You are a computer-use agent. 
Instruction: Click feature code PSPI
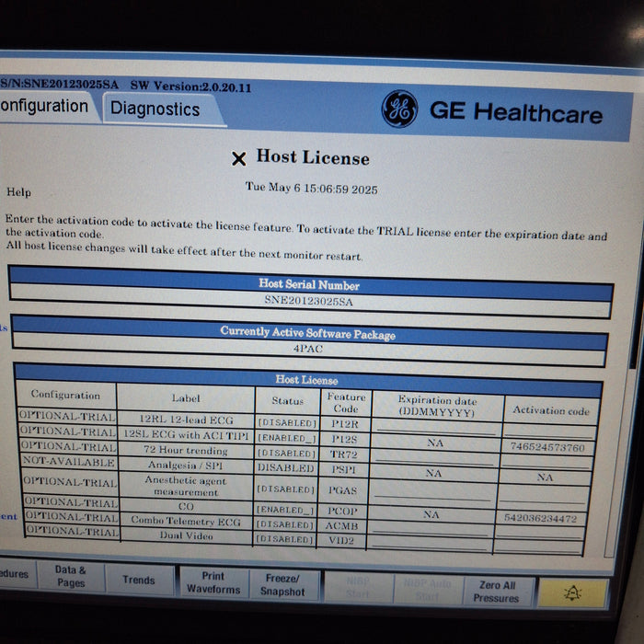pos(343,469)
